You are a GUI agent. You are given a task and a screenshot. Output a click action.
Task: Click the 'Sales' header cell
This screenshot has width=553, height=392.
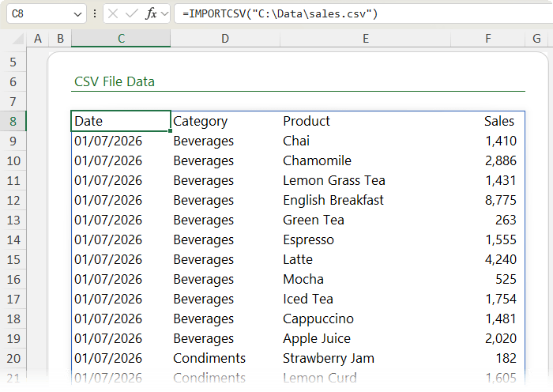click(487, 121)
